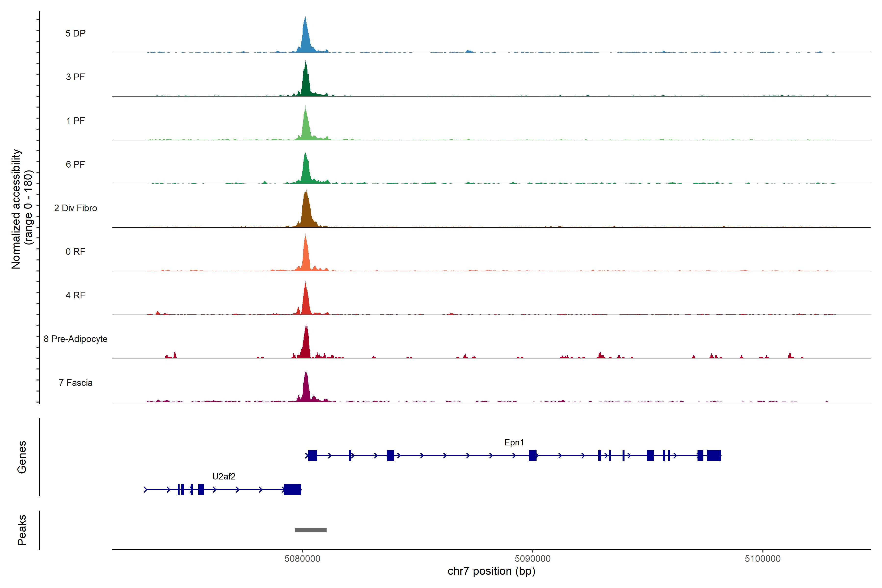Click the 7 Fascia track label

75,383
